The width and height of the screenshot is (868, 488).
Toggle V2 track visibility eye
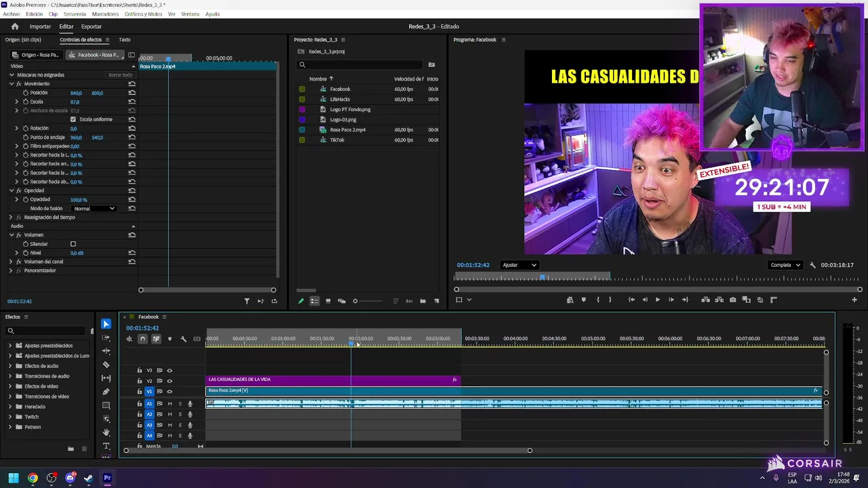coord(170,381)
